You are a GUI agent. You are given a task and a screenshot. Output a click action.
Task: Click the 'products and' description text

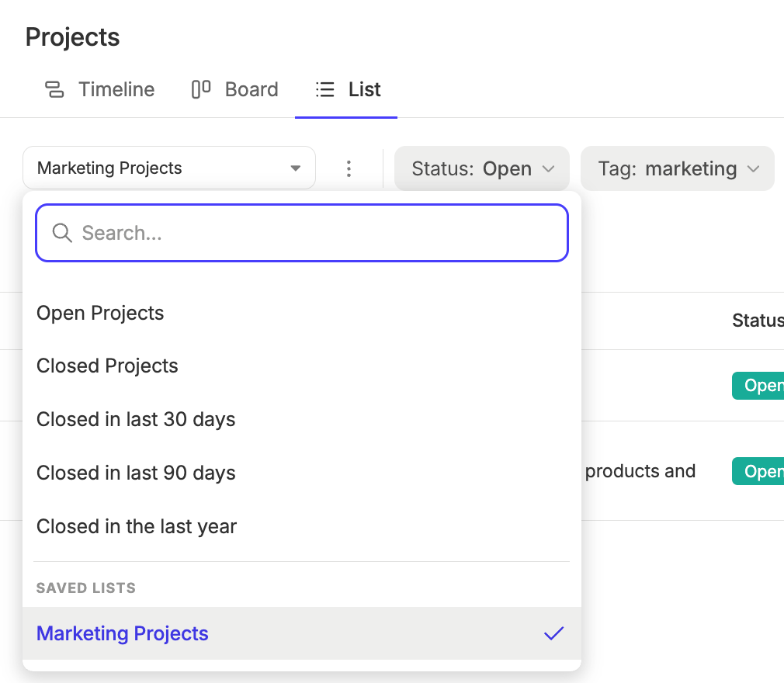coord(640,471)
